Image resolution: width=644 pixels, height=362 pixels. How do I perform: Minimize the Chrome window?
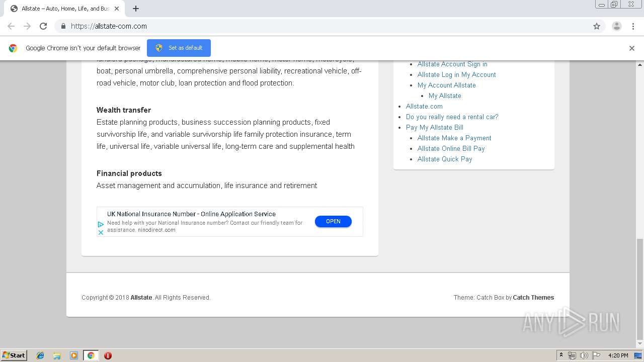click(x=602, y=5)
